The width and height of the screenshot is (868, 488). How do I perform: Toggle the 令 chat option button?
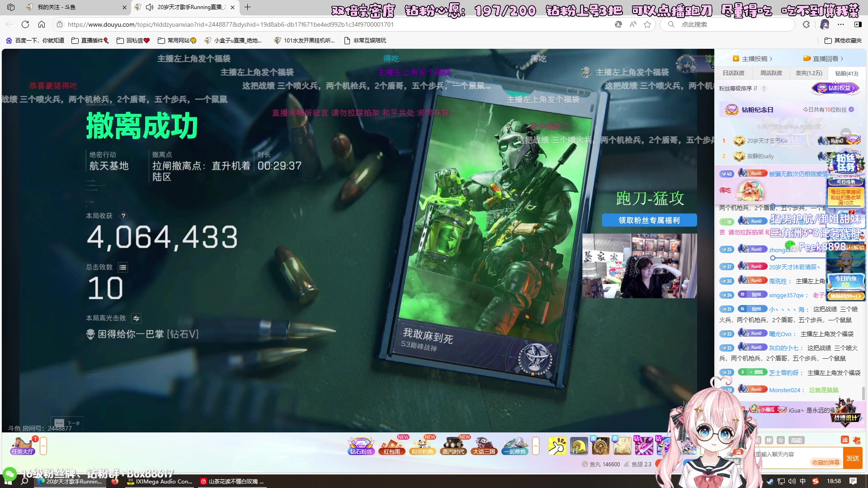[781, 440]
